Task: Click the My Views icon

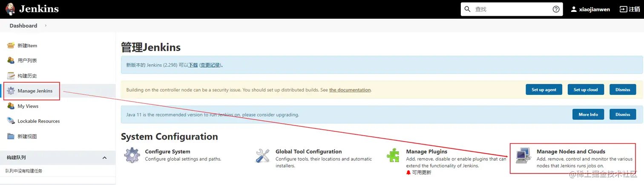Action: point(11,106)
